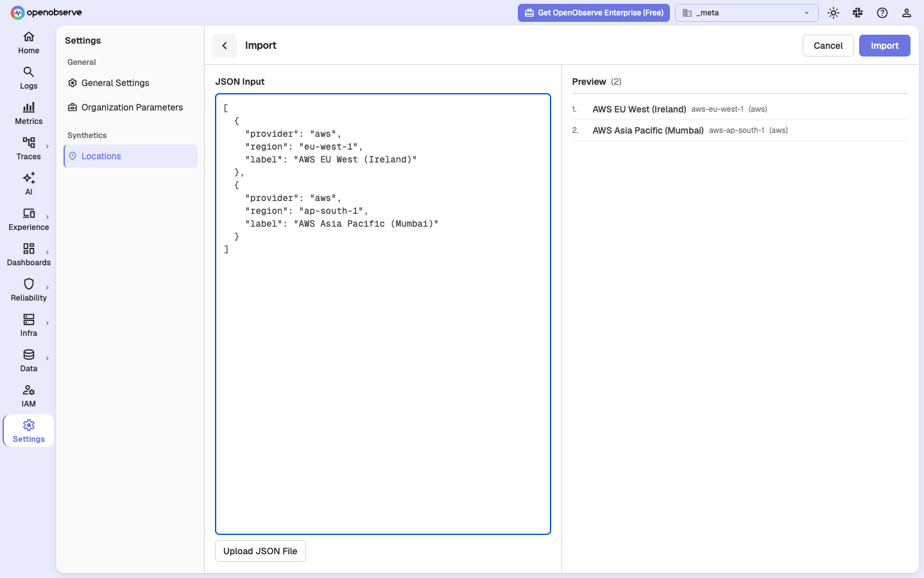Click the aws-ap-south-1 identifier text
Screen dimensions: 924x578
(737, 130)
